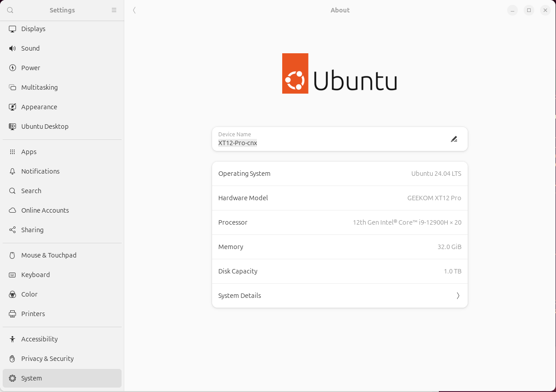
Task: Click the Apps grid icon
Action: pos(12,152)
